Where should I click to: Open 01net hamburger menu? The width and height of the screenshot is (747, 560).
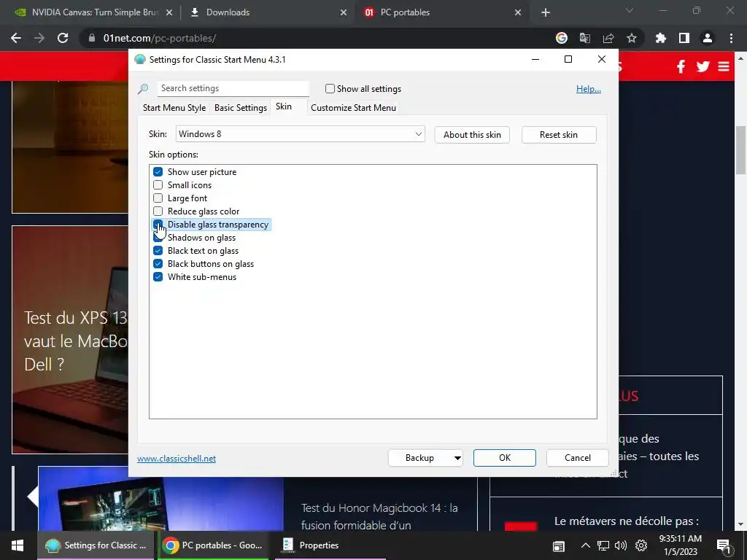pos(724,66)
